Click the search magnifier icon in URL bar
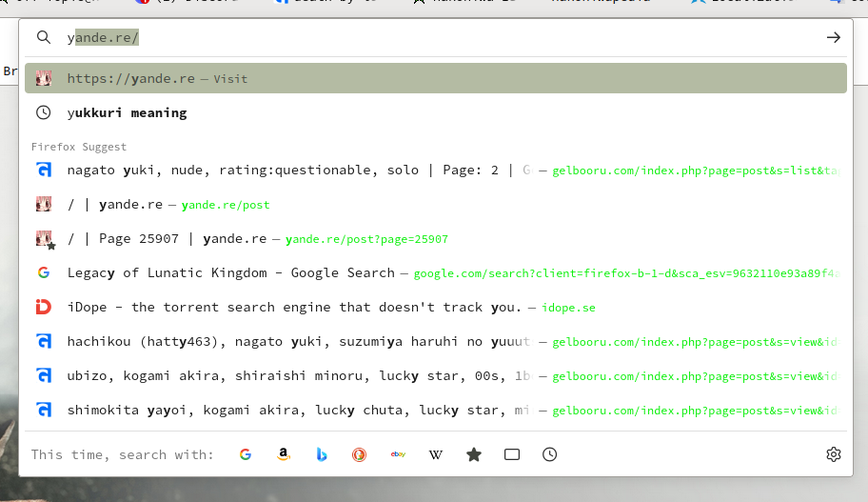Viewport: 868px width, 502px height. pos(43,37)
